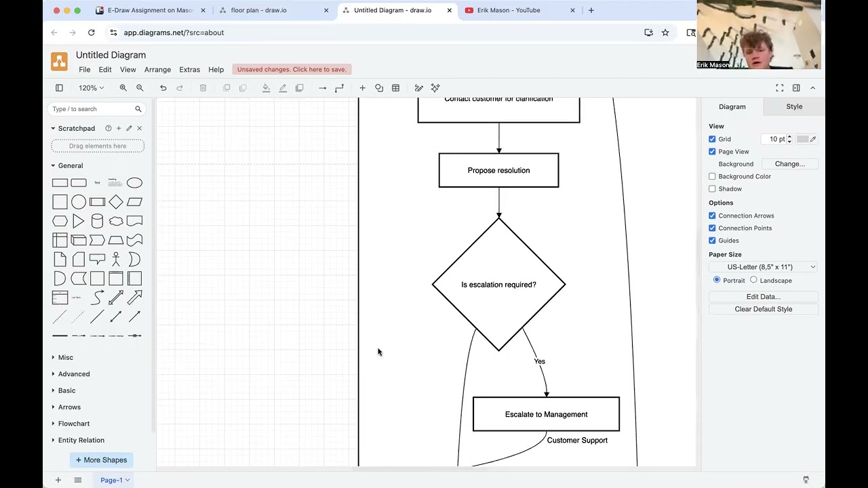Click the insert table icon
Image resolution: width=868 pixels, height=488 pixels.
coord(395,88)
